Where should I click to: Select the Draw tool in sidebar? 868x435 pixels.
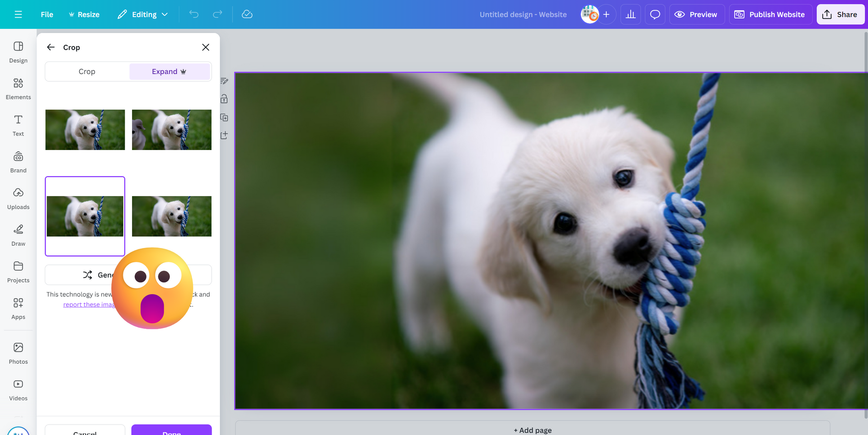[18, 235]
